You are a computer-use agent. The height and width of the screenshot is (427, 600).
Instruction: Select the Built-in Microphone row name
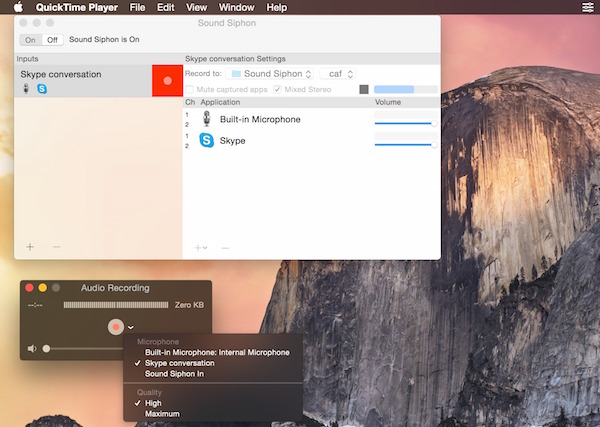[260, 119]
